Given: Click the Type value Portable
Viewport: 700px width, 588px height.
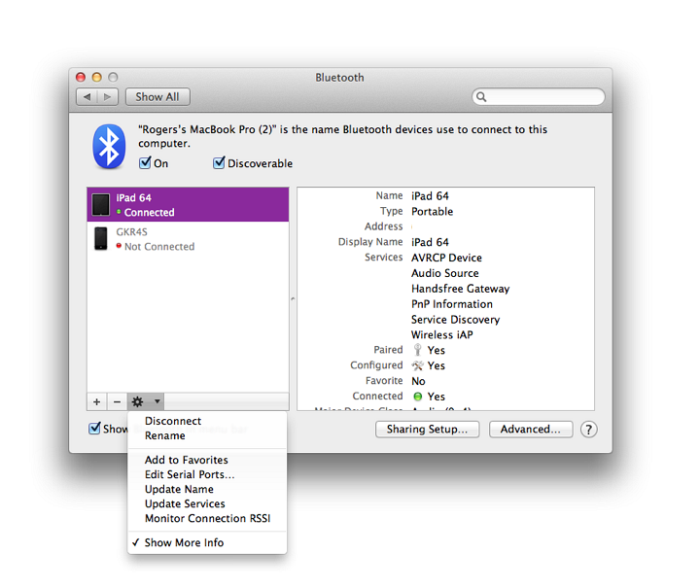Looking at the screenshot, I should 432,212.
